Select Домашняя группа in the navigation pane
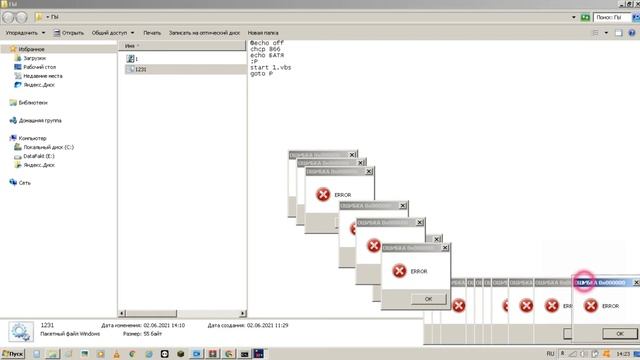The image size is (640, 360). pyautogui.click(x=40, y=120)
